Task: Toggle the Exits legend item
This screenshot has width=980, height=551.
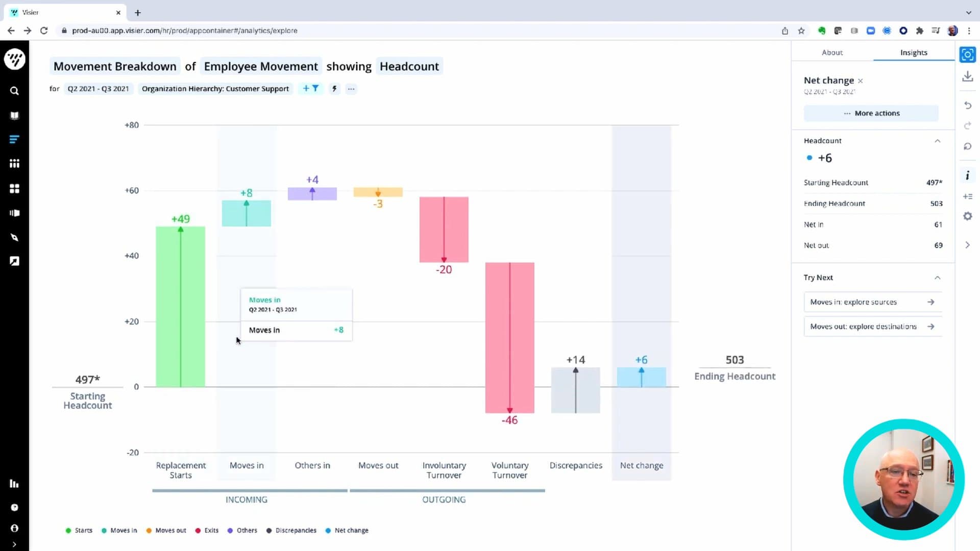Action: pyautogui.click(x=211, y=530)
